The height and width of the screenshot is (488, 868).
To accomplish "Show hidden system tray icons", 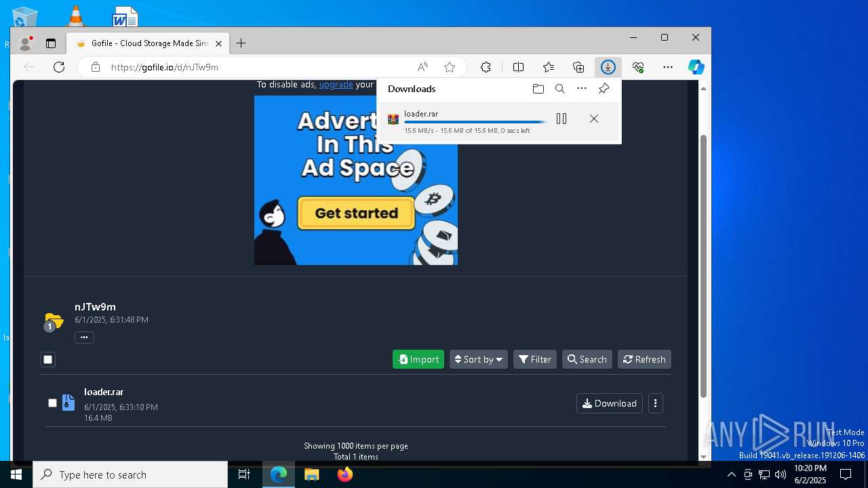I will 731,474.
